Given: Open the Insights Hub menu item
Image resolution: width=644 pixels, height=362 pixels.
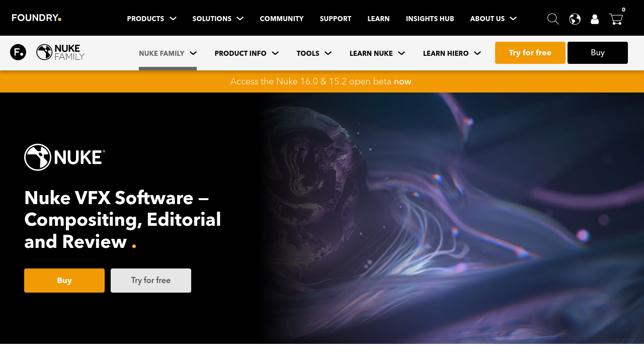Looking at the screenshot, I should [x=430, y=19].
